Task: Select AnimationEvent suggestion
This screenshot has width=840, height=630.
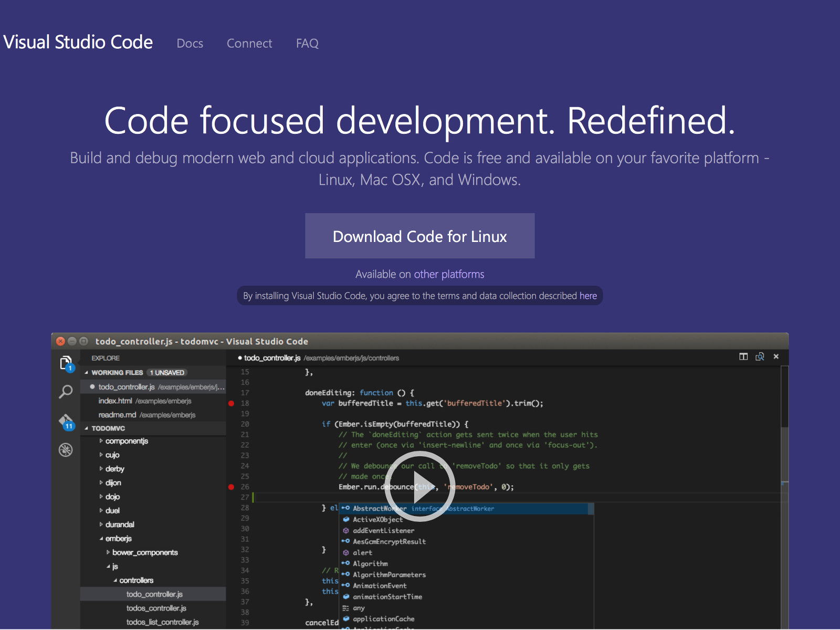Action: coord(467,585)
